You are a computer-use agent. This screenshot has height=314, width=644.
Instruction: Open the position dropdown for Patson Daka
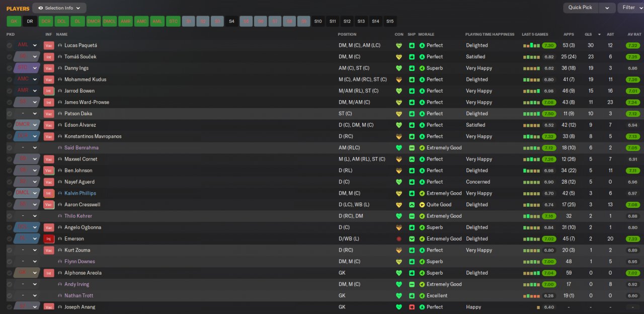tap(27, 114)
